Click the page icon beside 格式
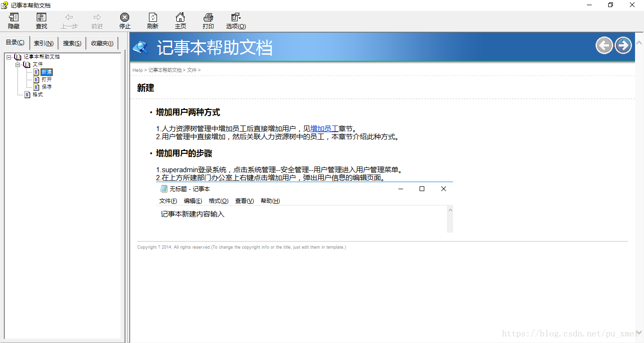 point(27,94)
